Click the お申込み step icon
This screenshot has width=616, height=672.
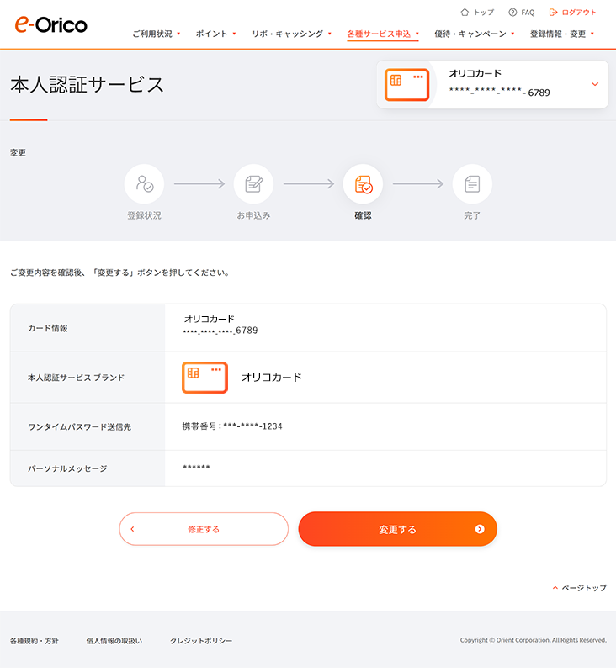[253, 184]
